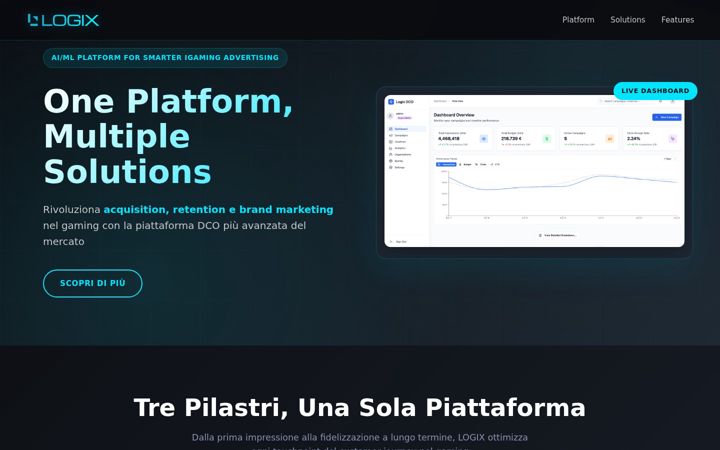
Task: Open the Platform navigation link
Action: pos(578,20)
